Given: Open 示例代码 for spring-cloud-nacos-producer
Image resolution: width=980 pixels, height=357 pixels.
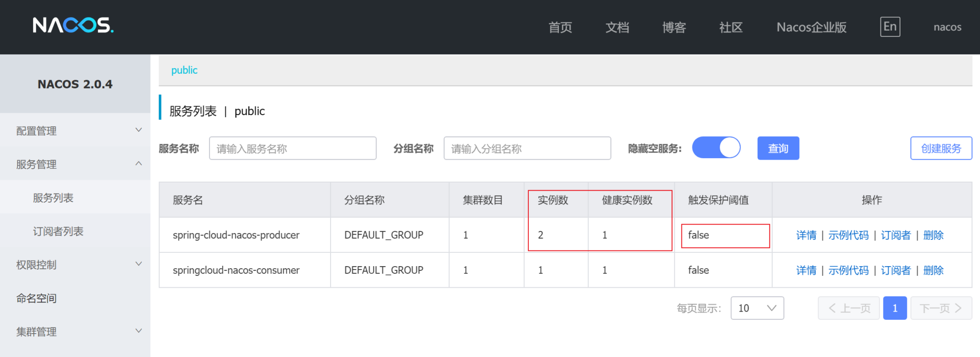Looking at the screenshot, I should [848, 235].
